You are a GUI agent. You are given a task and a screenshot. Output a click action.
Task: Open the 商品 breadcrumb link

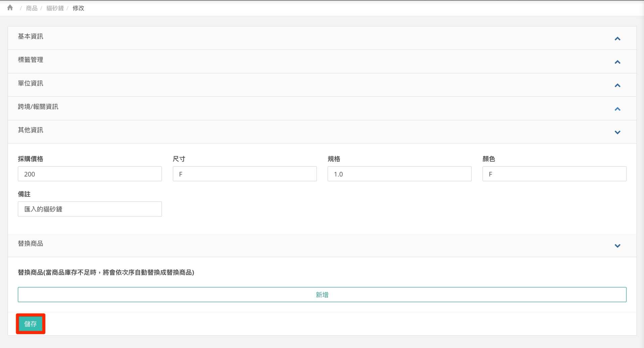pos(32,8)
